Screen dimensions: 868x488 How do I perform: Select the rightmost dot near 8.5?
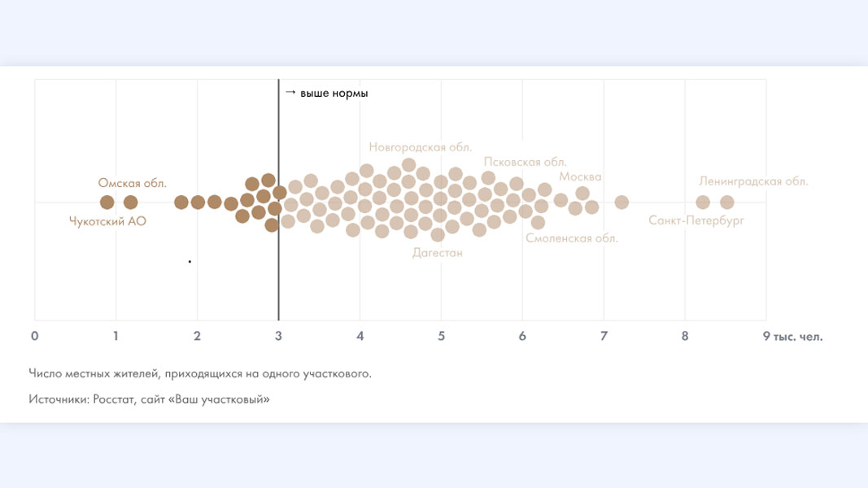(x=726, y=202)
